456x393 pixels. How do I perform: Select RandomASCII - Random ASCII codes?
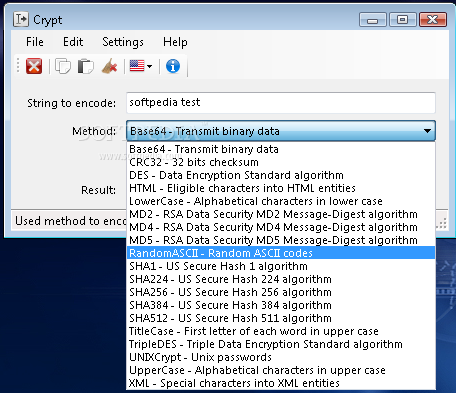click(281, 253)
